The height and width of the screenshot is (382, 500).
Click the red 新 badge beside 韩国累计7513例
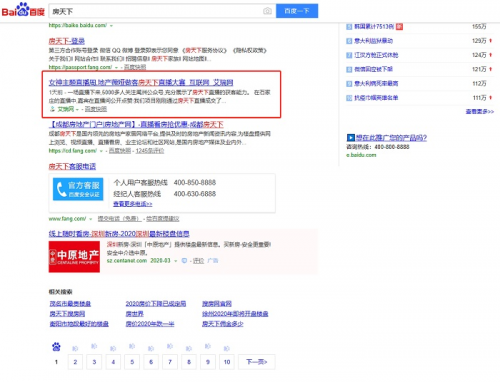pyautogui.click(x=399, y=26)
